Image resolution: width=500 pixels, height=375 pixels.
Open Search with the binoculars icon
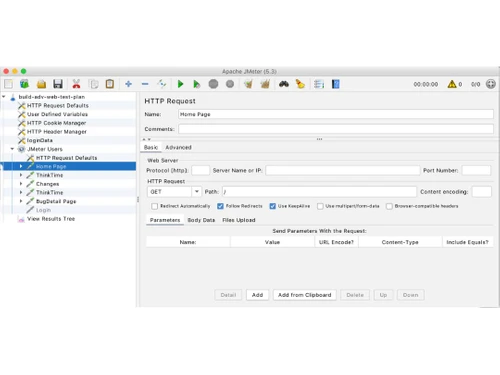[284, 84]
